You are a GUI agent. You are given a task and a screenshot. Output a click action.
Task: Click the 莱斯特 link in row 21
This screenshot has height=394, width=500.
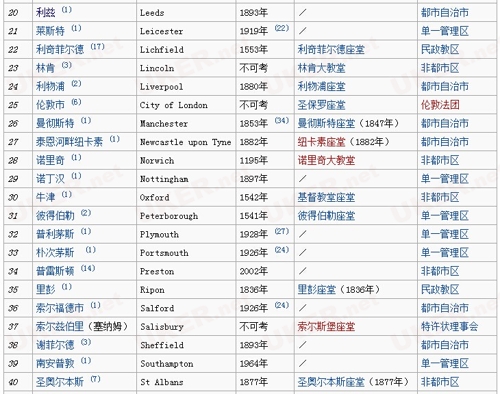[x=50, y=31]
